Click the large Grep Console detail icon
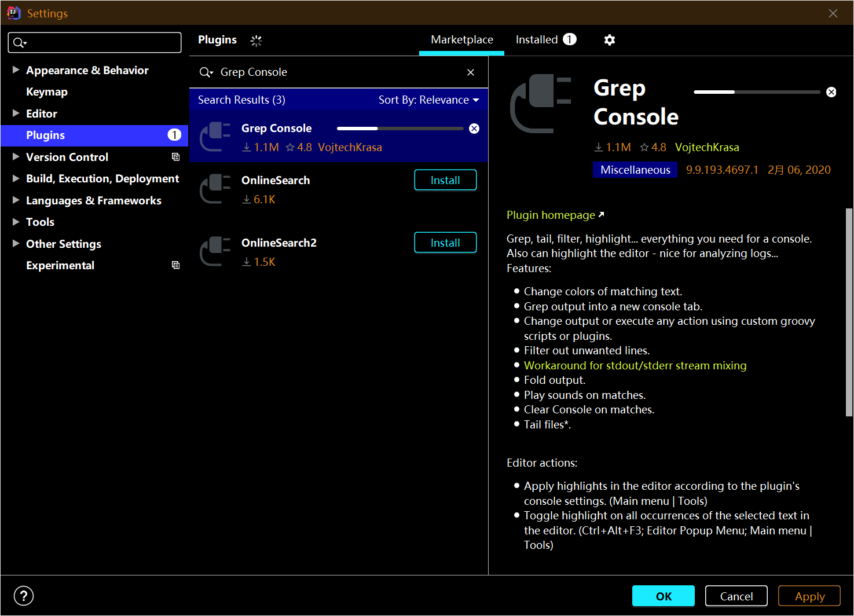 point(541,104)
